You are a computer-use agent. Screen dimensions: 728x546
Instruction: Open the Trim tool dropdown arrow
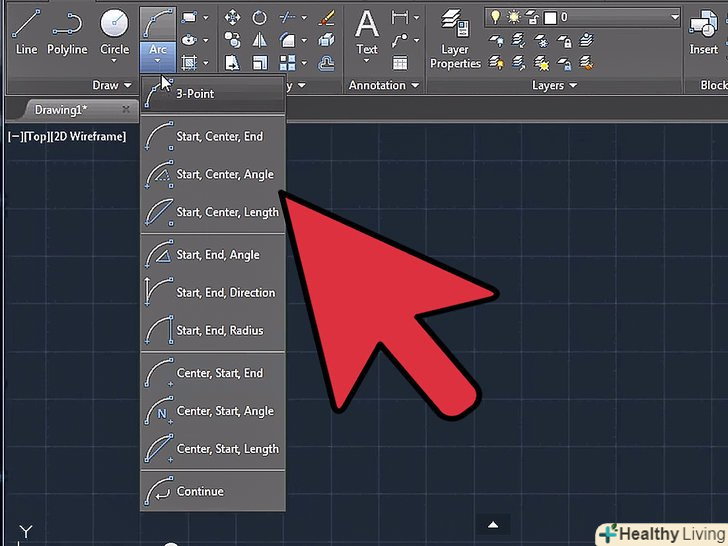[304, 18]
